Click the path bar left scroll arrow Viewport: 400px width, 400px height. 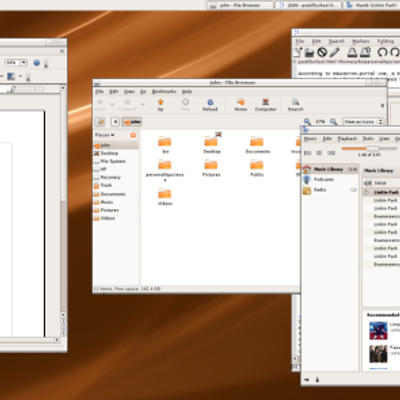115,122
